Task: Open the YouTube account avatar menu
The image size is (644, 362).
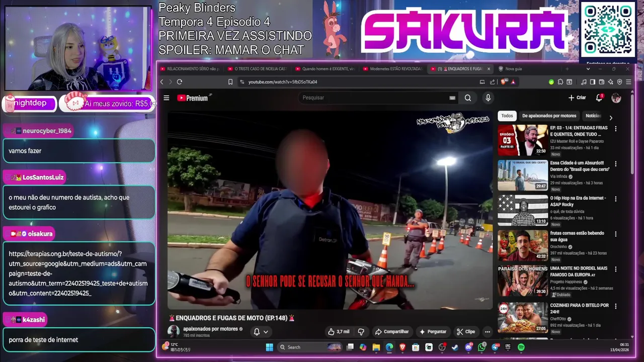Action: coord(616,98)
